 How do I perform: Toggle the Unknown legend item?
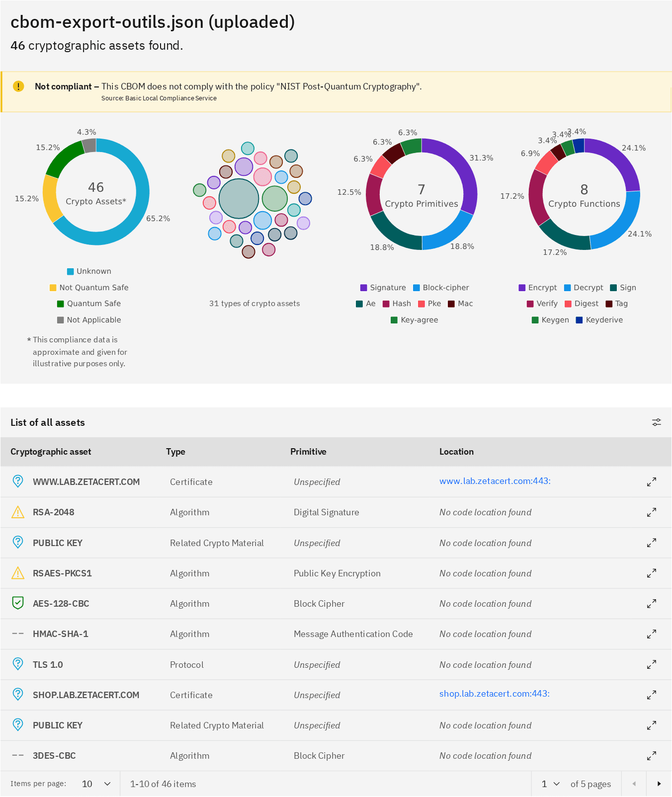[89, 271]
